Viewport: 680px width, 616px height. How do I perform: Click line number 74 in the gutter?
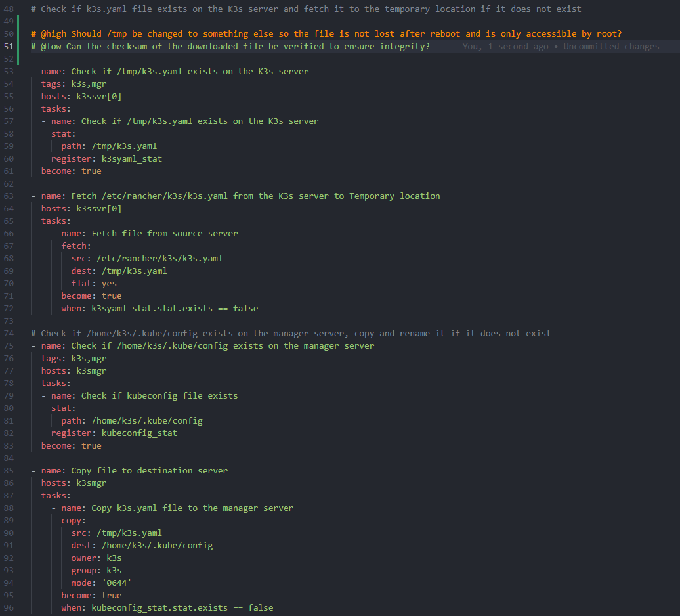[9, 333]
